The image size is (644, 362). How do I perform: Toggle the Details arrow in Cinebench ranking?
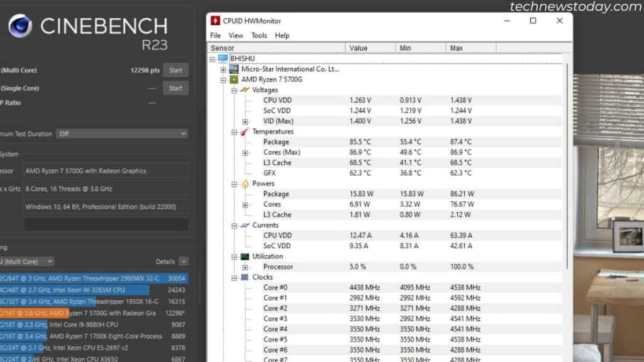point(184,261)
